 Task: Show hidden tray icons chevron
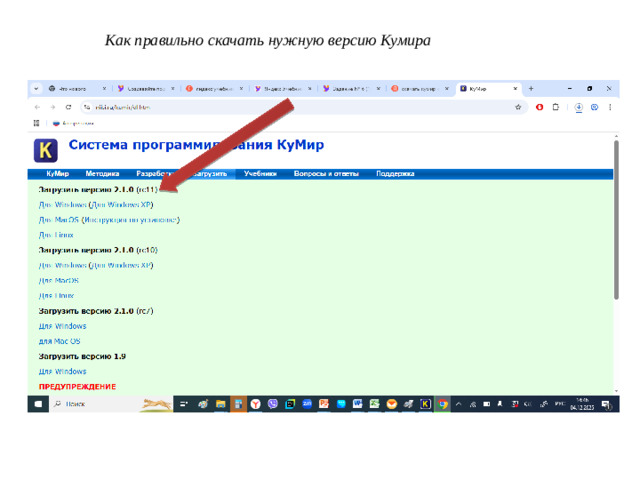point(458,404)
